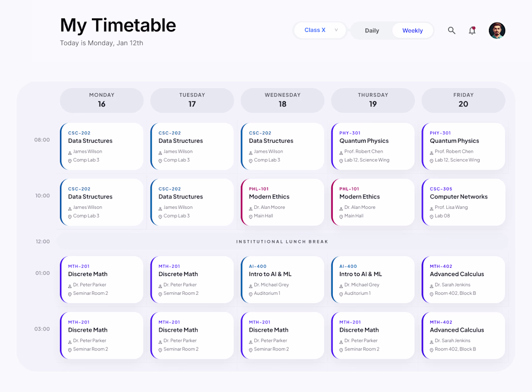
Task: Open Monday 08:00 Data Structures card
Action: click(102, 146)
